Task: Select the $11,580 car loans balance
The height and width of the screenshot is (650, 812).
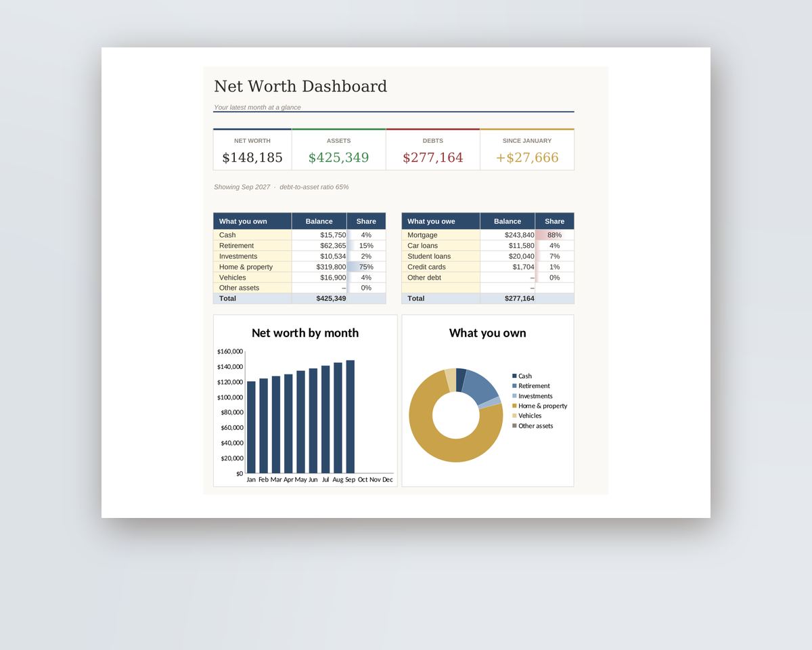Action: pos(507,246)
